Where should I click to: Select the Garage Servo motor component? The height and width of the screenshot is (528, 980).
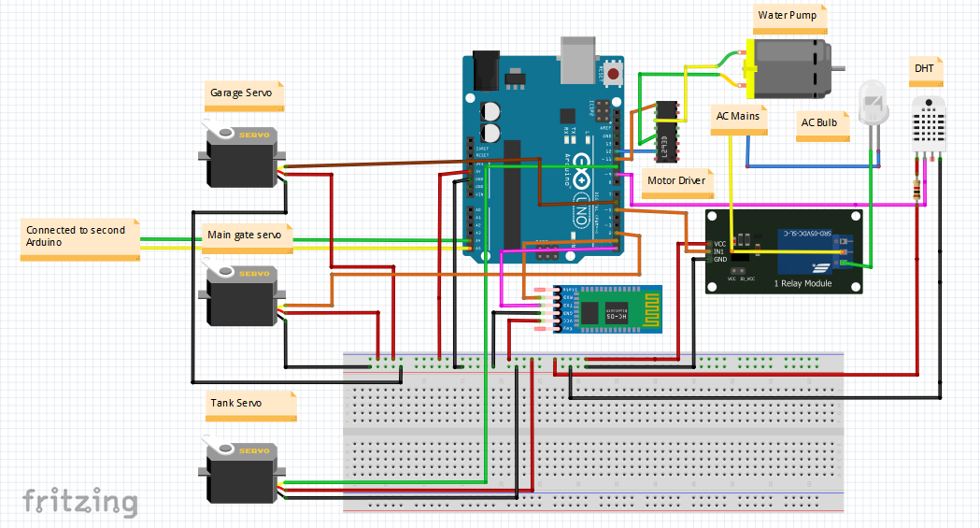click(x=242, y=153)
